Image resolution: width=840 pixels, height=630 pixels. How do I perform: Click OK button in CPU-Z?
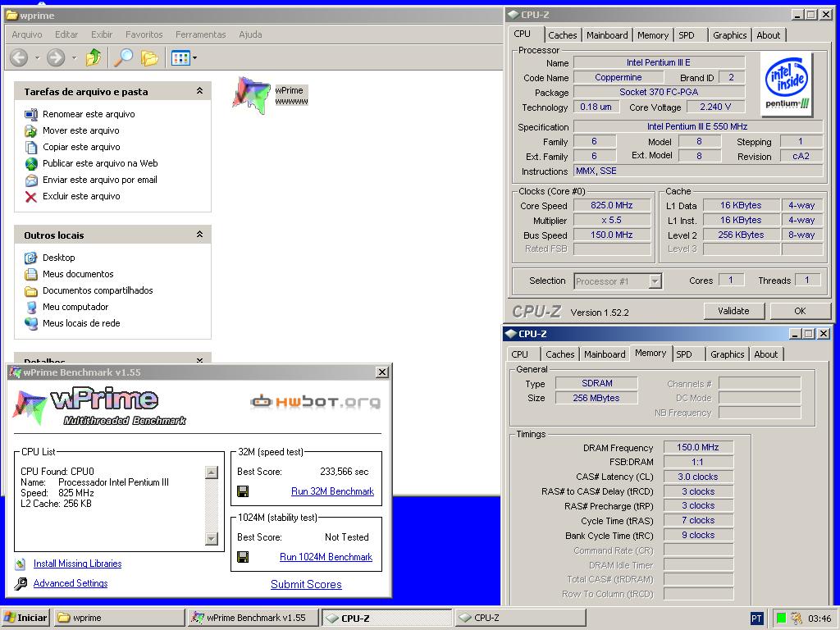click(x=800, y=311)
